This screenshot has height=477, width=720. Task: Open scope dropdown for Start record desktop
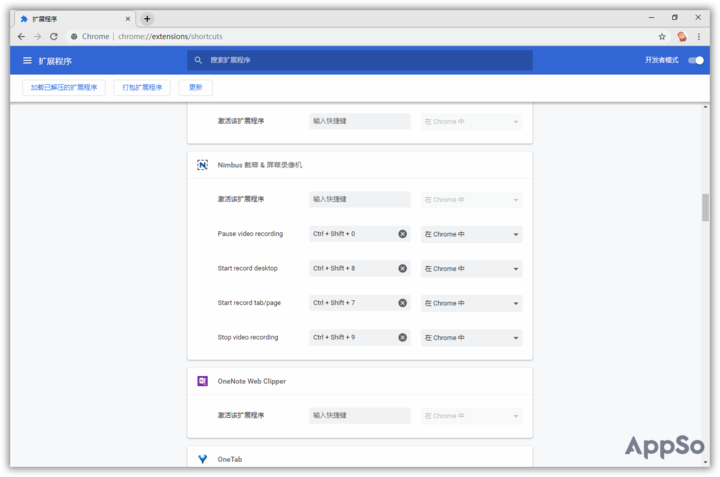pos(472,269)
